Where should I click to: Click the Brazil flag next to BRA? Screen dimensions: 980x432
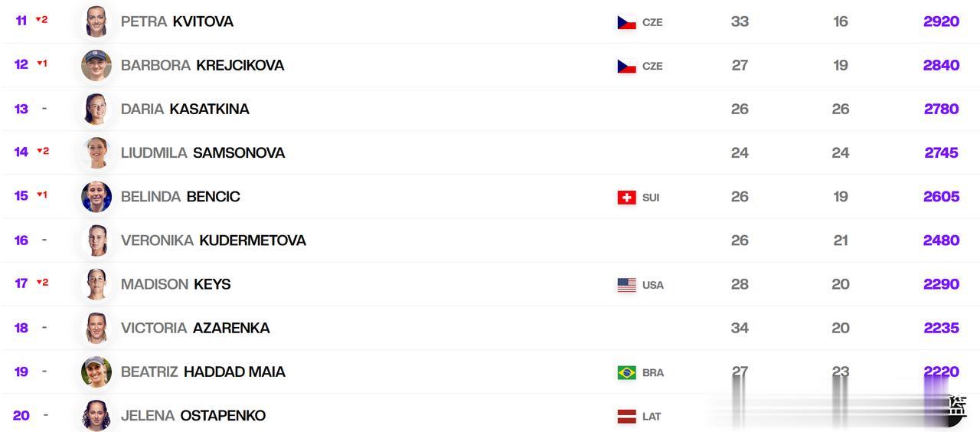pos(626,372)
